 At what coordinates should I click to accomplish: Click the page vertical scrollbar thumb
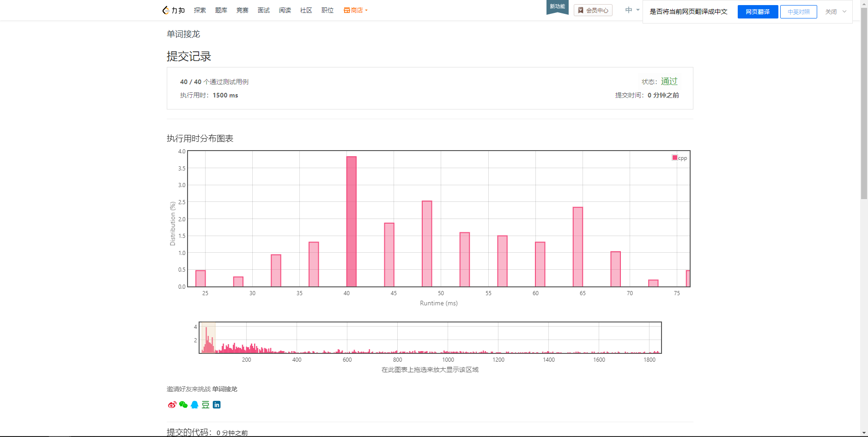[864, 104]
